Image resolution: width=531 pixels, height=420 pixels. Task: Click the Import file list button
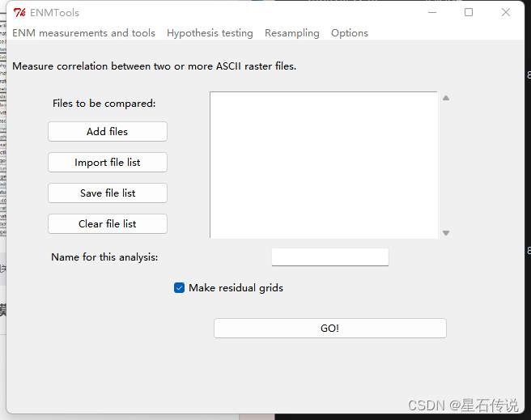[x=108, y=163]
